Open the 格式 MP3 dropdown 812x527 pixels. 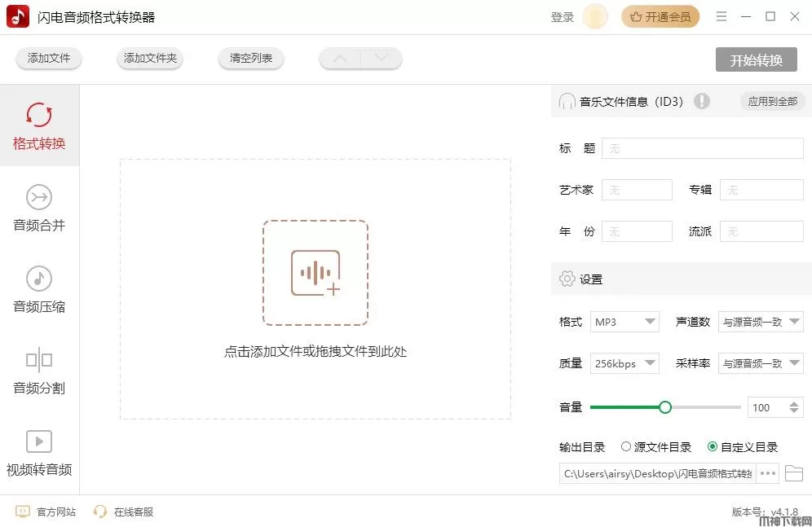click(624, 322)
